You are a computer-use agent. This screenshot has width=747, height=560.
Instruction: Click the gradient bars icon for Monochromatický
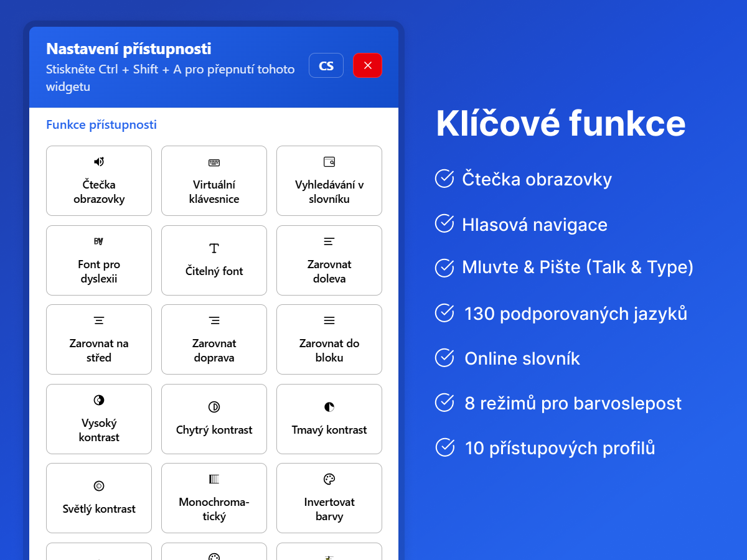(214, 479)
